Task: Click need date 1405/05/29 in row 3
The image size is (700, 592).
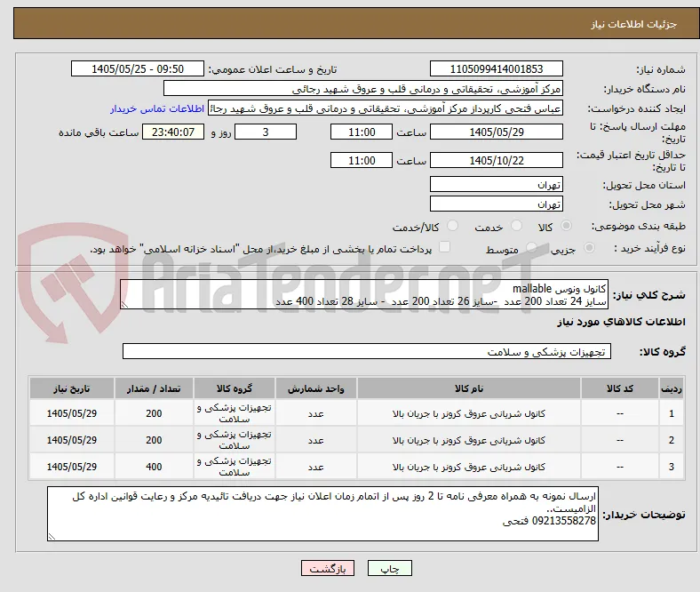Action: [x=71, y=467]
